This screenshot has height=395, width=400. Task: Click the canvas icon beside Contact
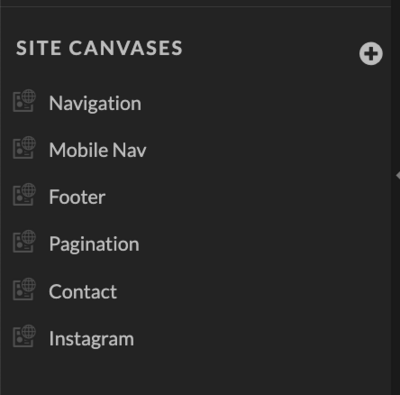coord(24,289)
